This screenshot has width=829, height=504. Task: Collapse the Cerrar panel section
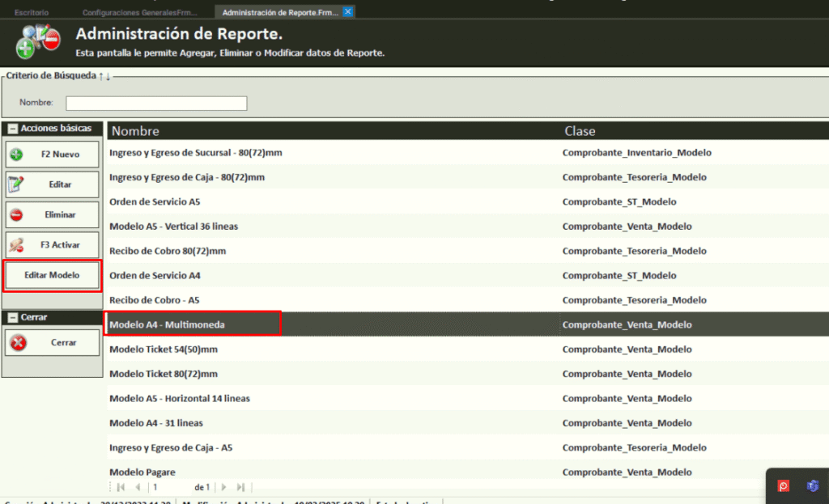[x=13, y=317]
